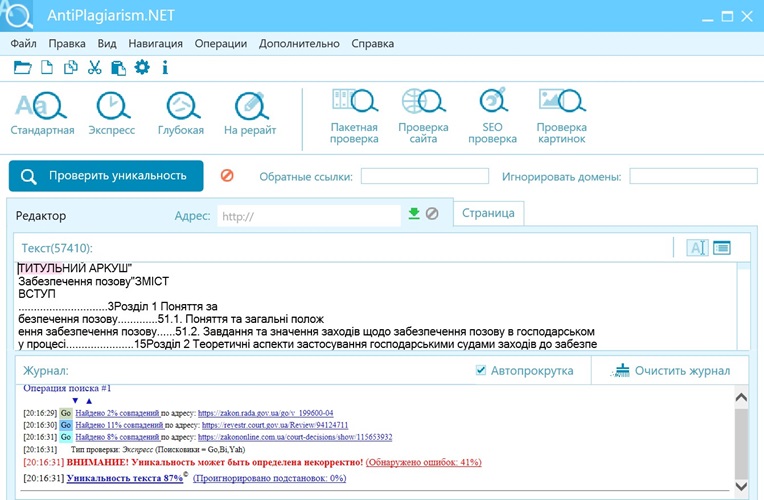Open the reyestr.court.gov.ua link
The image size is (764, 500).
(275, 425)
